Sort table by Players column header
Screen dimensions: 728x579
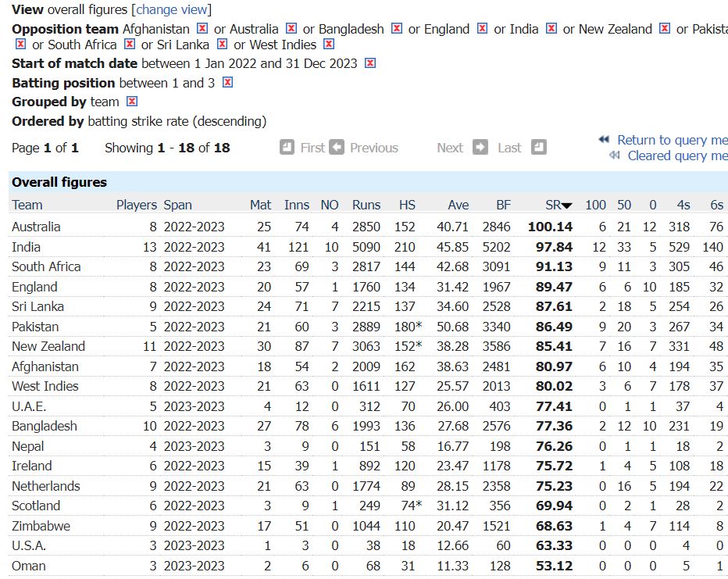click(137, 205)
